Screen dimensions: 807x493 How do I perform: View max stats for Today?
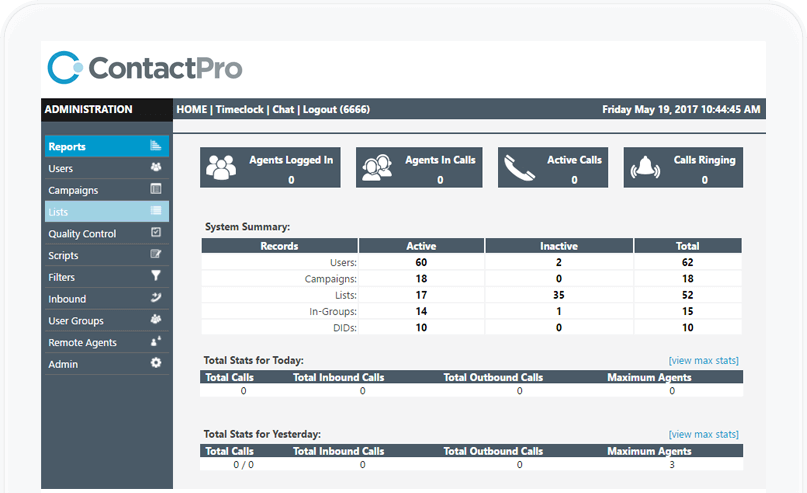click(703, 360)
